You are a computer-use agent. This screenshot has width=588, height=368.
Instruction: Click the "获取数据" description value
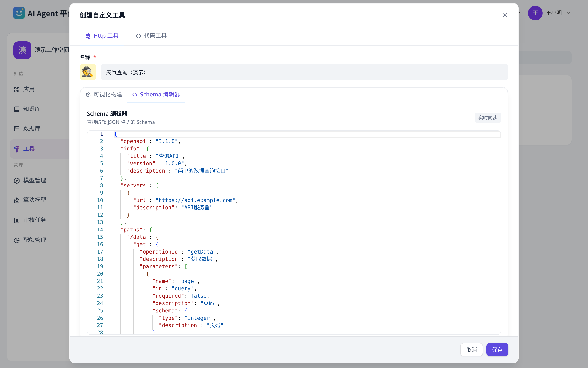point(201,259)
